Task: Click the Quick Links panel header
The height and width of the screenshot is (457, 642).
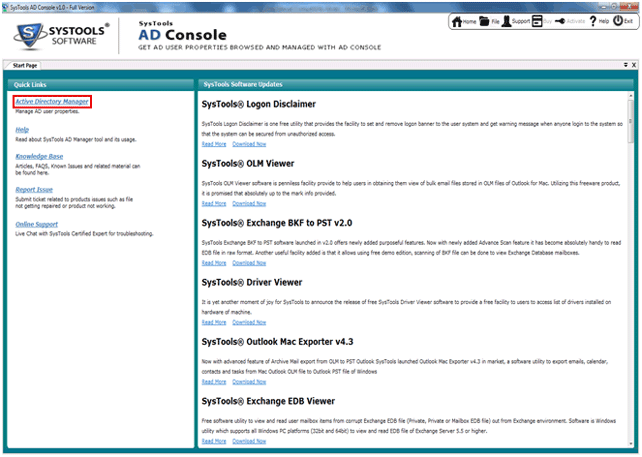Action: coord(100,85)
